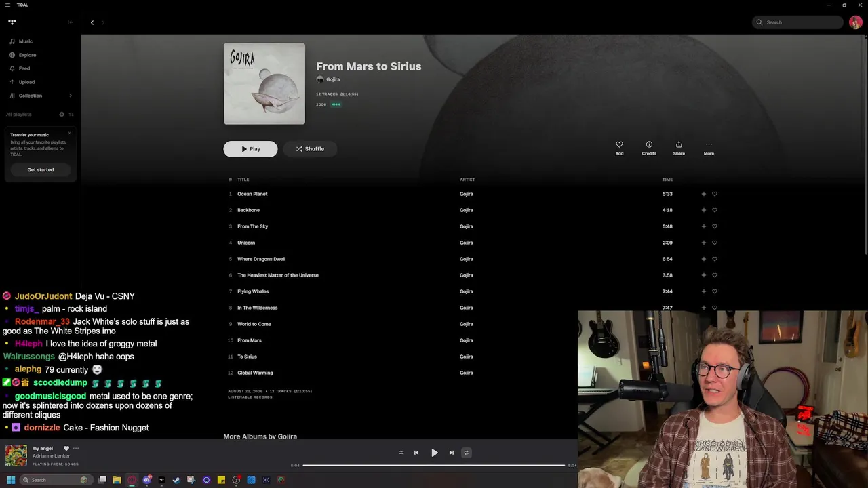The width and height of the screenshot is (868, 488).
Task: Skip to the previous track
Action: coord(416,453)
